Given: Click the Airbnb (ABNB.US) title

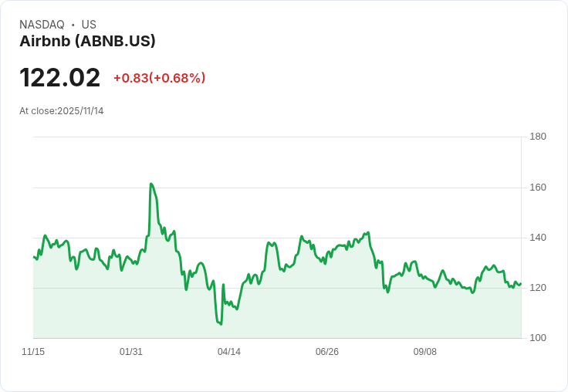Looking at the screenshot, I should pyautogui.click(x=87, y=41).
